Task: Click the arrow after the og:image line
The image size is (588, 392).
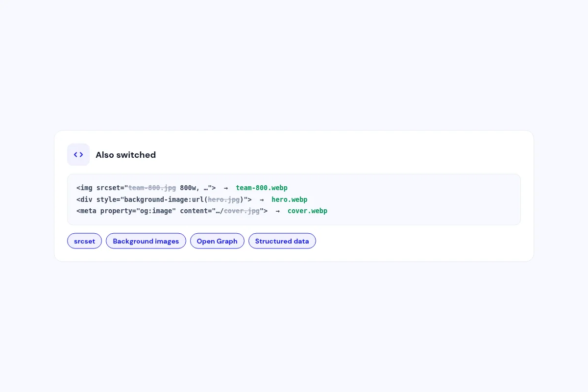Action: [x=277, y=211]
